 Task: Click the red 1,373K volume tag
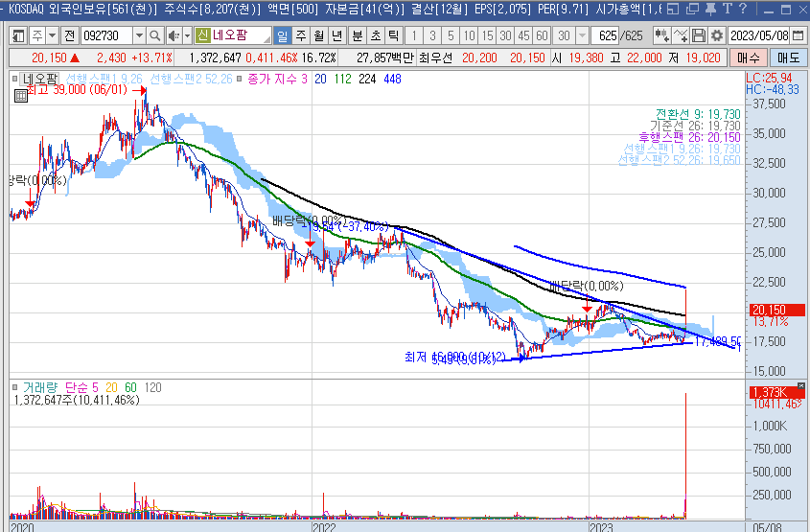coord(776,392)
